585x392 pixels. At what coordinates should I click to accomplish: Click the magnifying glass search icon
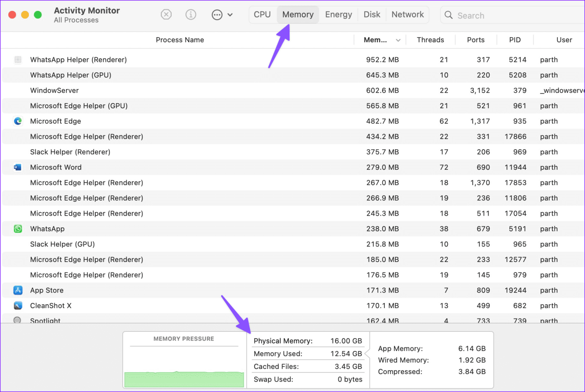click(448, 15)
